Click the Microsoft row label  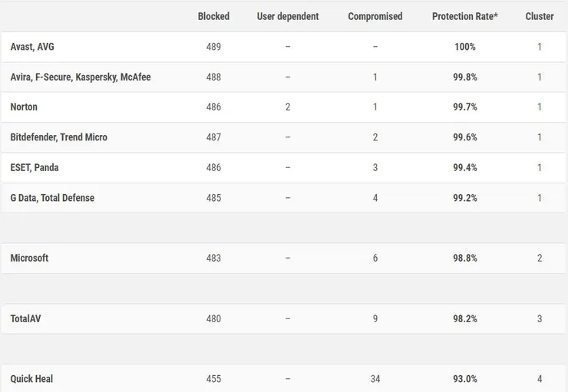[29, 258]
